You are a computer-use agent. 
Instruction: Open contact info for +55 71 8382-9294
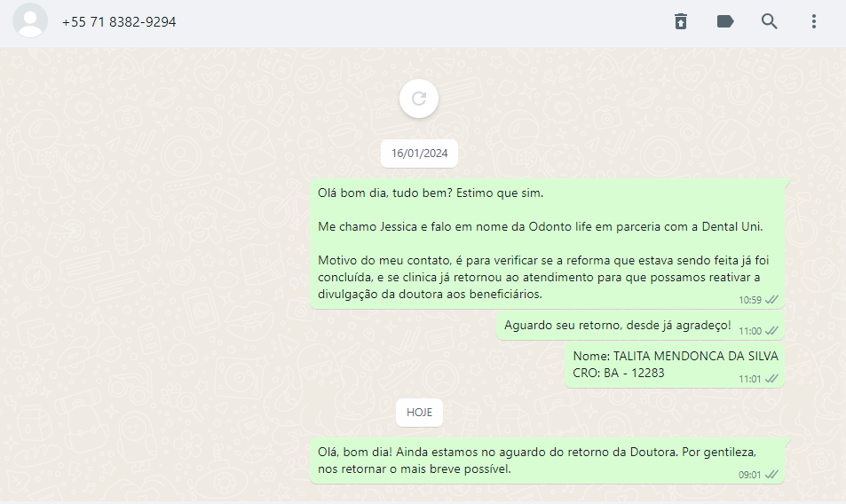point(119,22)
